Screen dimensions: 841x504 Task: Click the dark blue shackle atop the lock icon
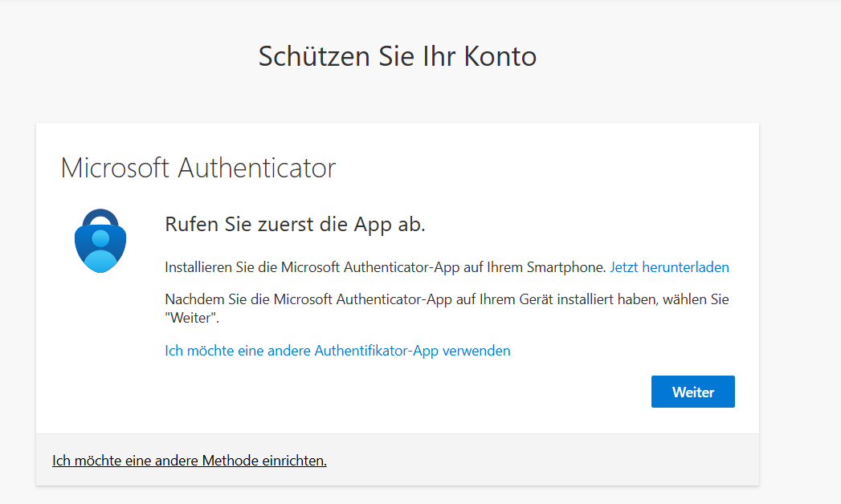click(x=100, y=215)
